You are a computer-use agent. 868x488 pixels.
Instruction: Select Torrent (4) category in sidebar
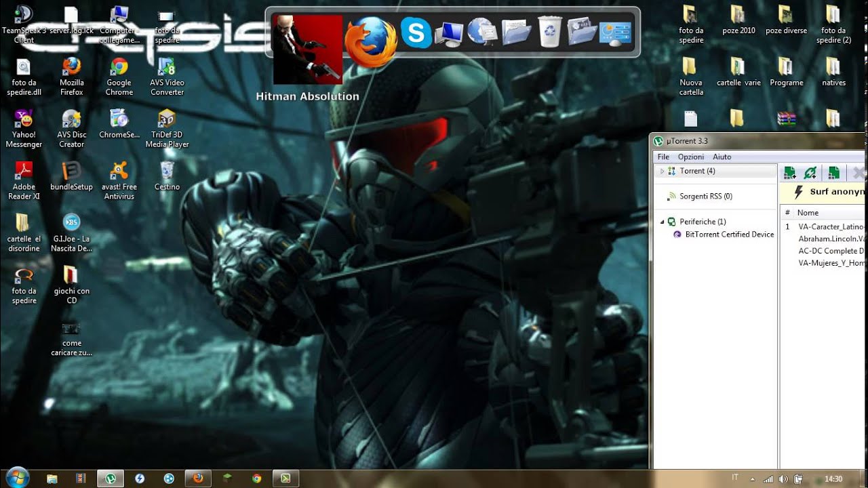(697, 171)
